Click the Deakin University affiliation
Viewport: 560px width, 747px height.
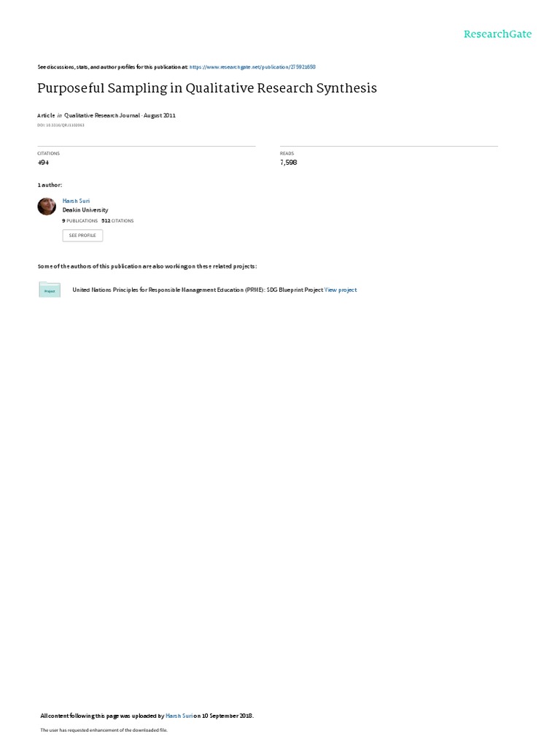(85, 210)
